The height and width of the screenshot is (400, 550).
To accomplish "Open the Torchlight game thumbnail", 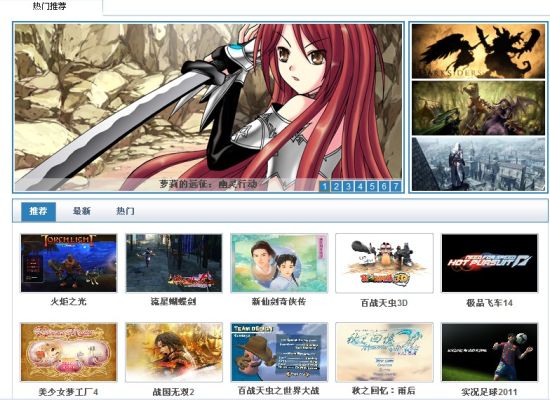I will coord(68,263).
